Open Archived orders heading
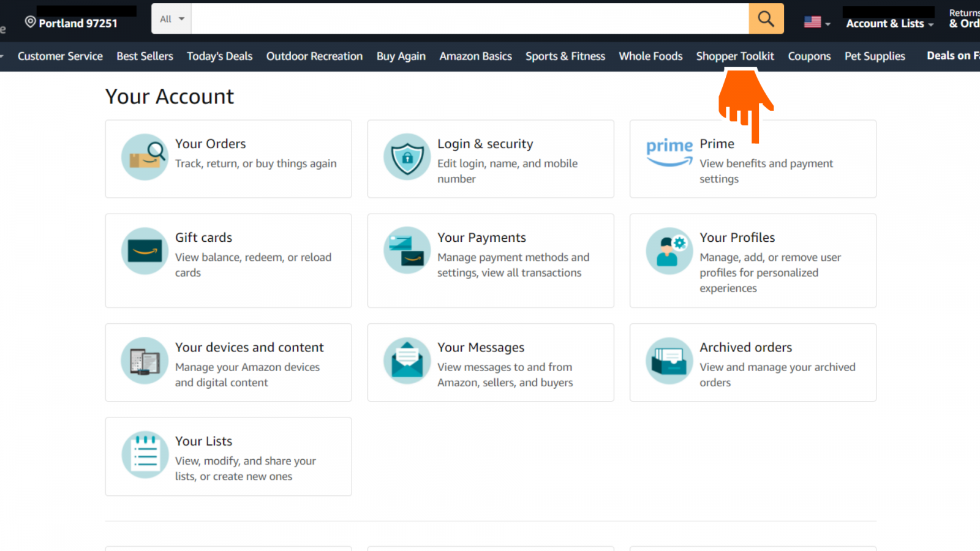Screen dimensions: 980x551 click(745, 347)
